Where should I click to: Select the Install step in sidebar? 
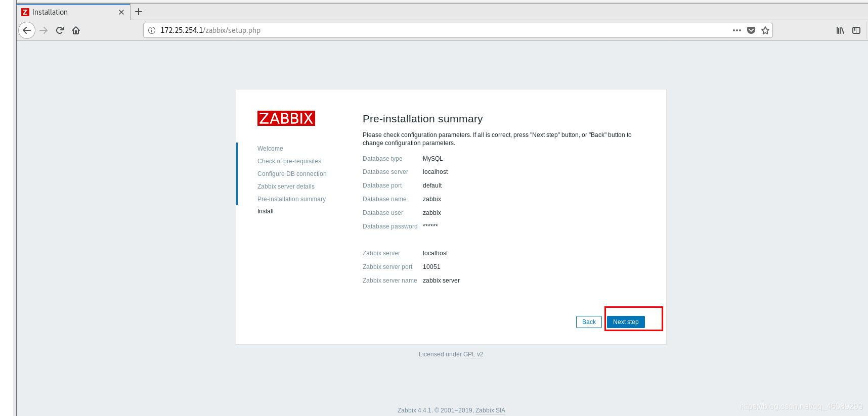[x=266, y=211]
